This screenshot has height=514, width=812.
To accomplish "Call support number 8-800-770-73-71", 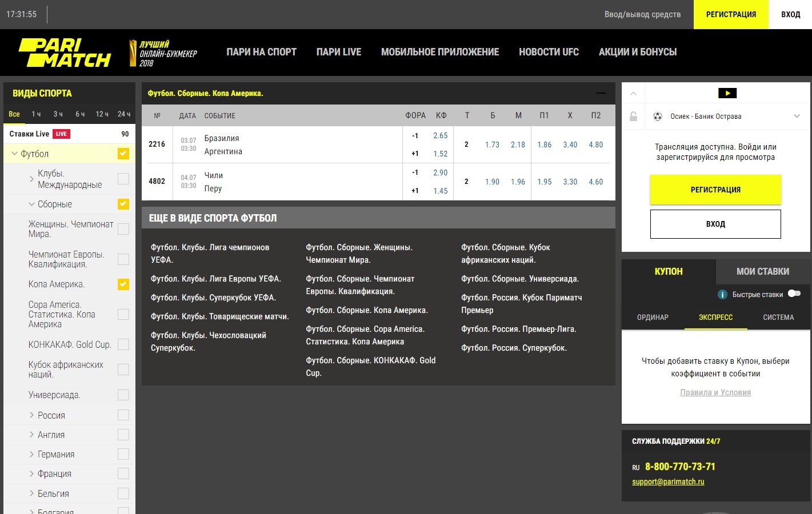I will point(680,467).
